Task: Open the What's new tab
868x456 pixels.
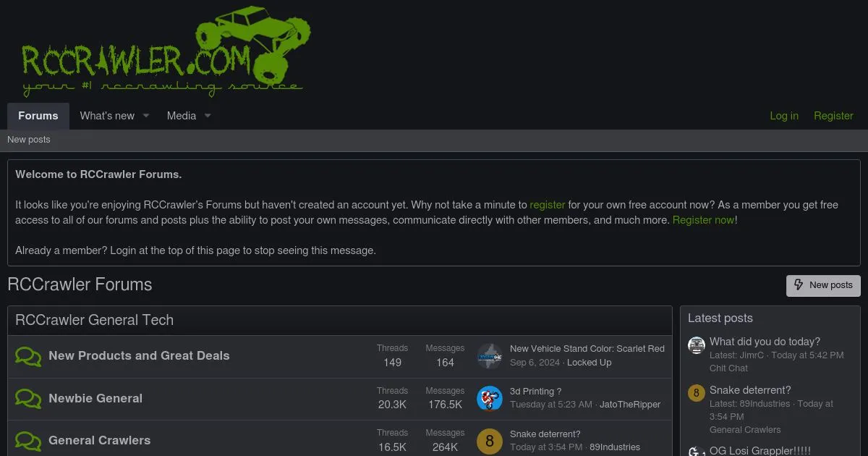Action: click(x=107, y=116)
